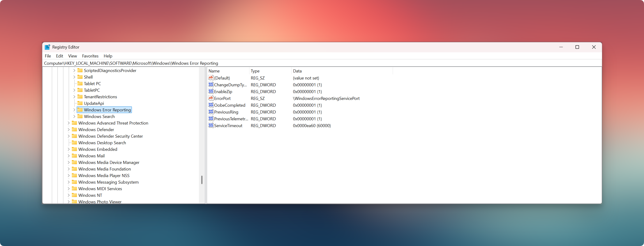Close the Registry Editor window

(594, 47)
